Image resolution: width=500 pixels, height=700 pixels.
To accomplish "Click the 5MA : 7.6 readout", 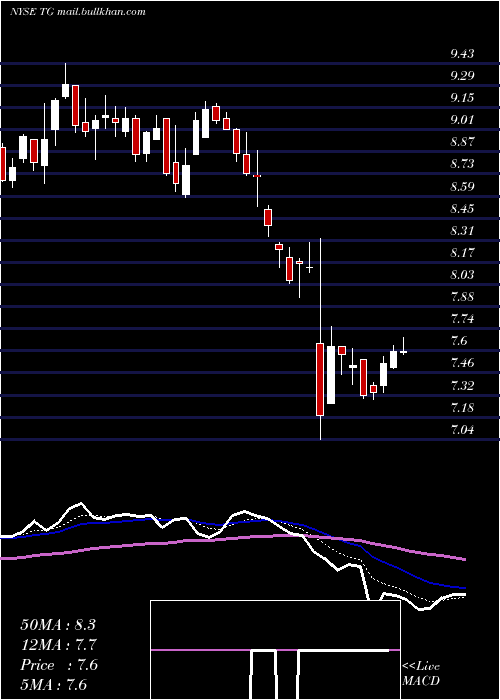I will point(54,685).
